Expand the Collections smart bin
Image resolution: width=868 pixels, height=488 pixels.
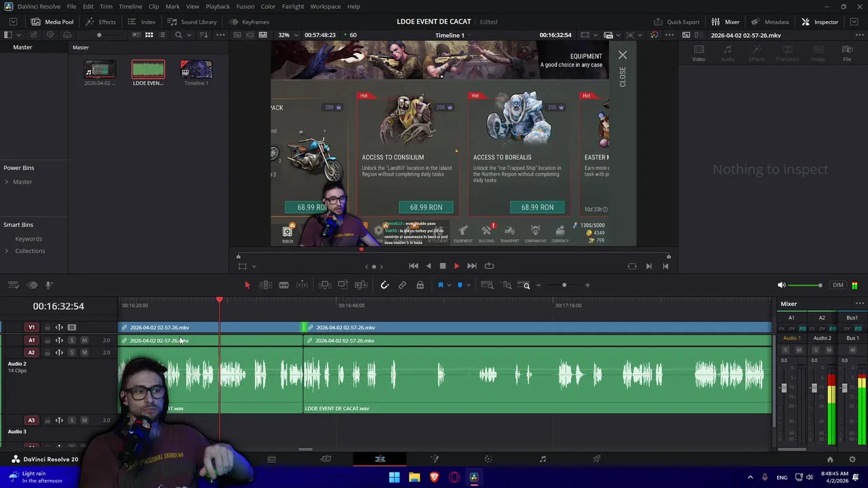pyautogui.click(x=7, y=251)
